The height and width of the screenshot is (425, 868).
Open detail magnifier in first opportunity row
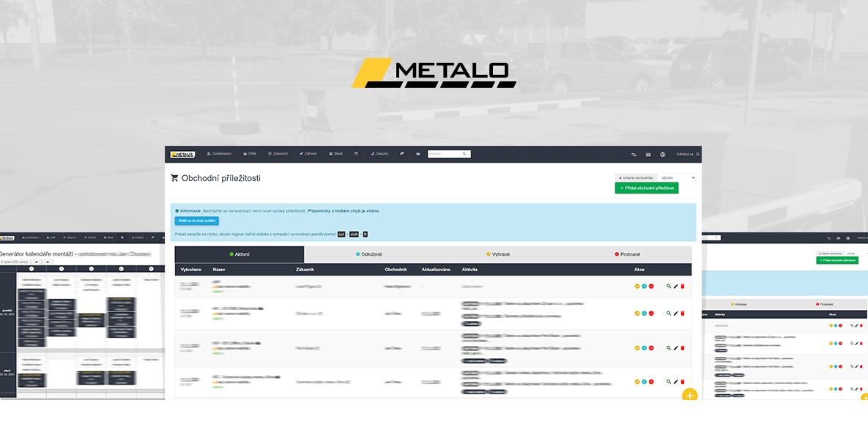point(669,287)
